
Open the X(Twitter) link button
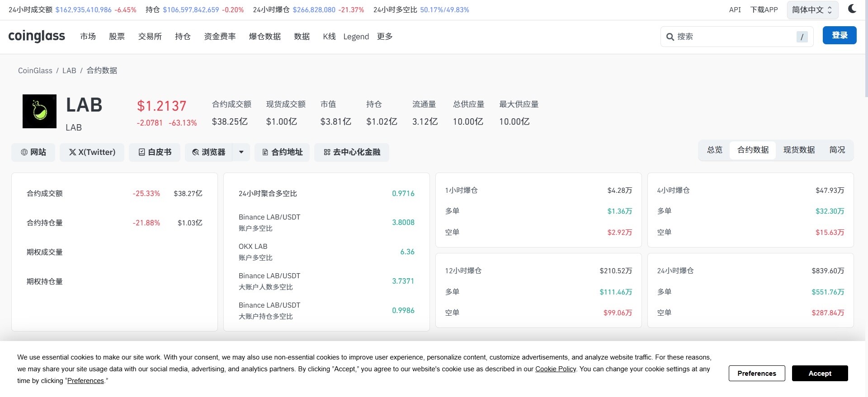pyautogui.click(x=92, y=152)
